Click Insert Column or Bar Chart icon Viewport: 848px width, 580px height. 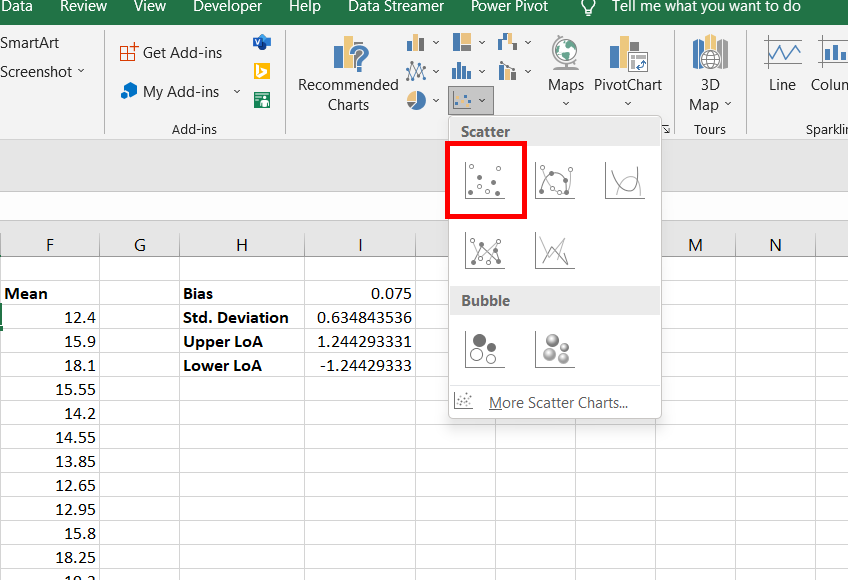[415, 42]
